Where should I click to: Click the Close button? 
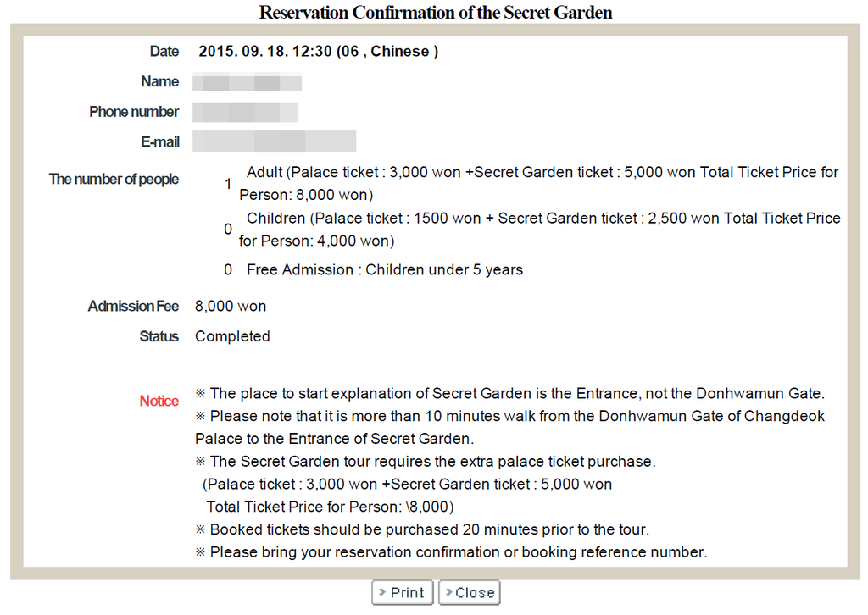[x=469, y=592]
